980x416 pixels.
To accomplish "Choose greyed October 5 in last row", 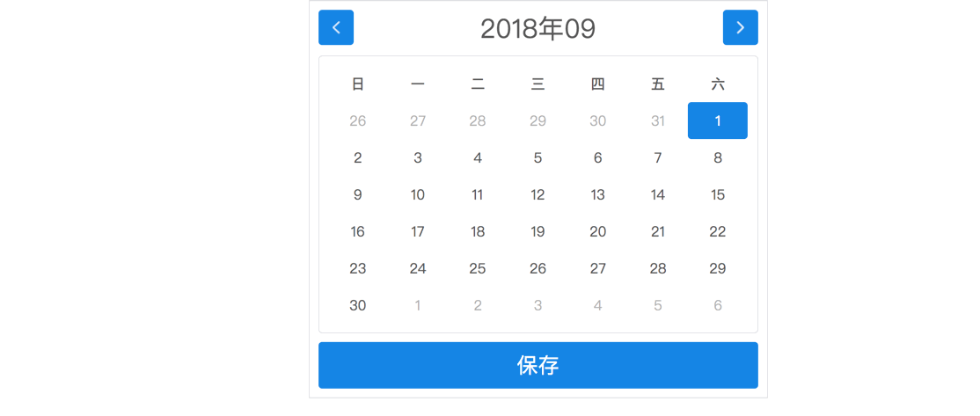I will [x=657, y=305].
